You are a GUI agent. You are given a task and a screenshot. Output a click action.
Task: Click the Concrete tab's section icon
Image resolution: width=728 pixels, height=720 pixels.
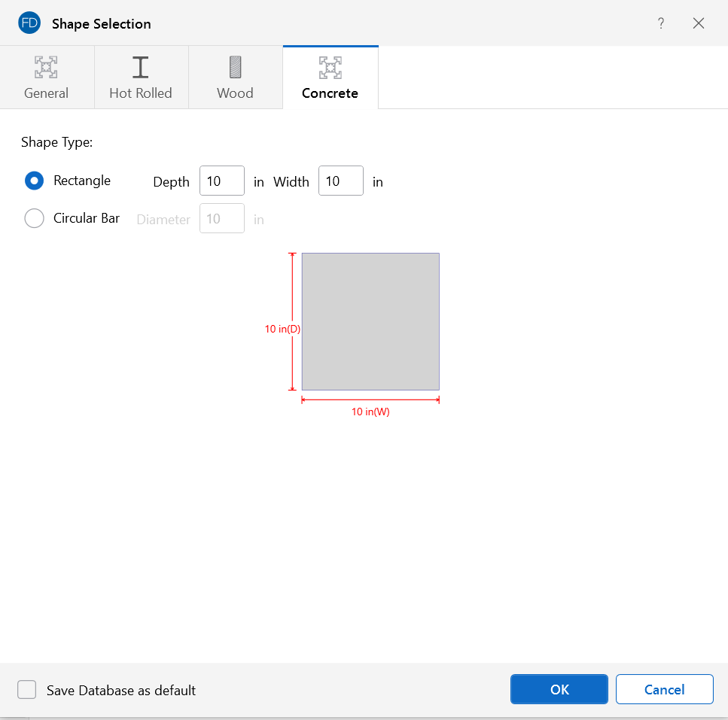click(330, 68)
